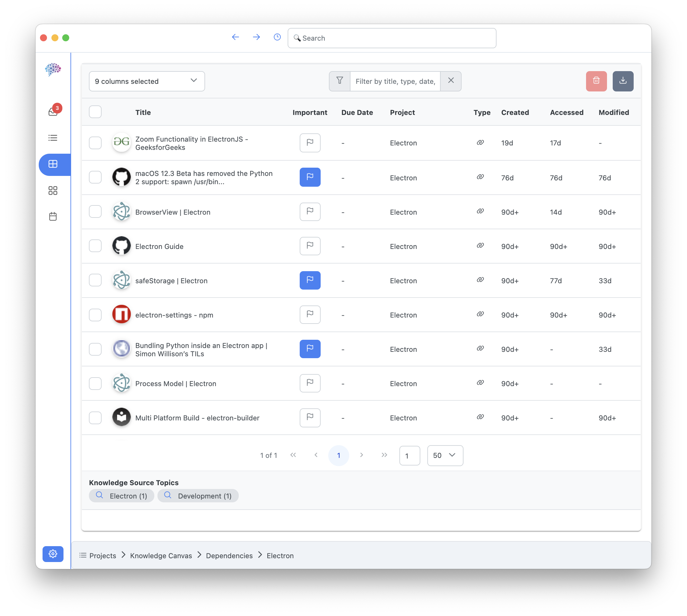687x616 pixels.
Task: Click Dependencies in breadcrumb trail
Action: (x=229, y=555)
